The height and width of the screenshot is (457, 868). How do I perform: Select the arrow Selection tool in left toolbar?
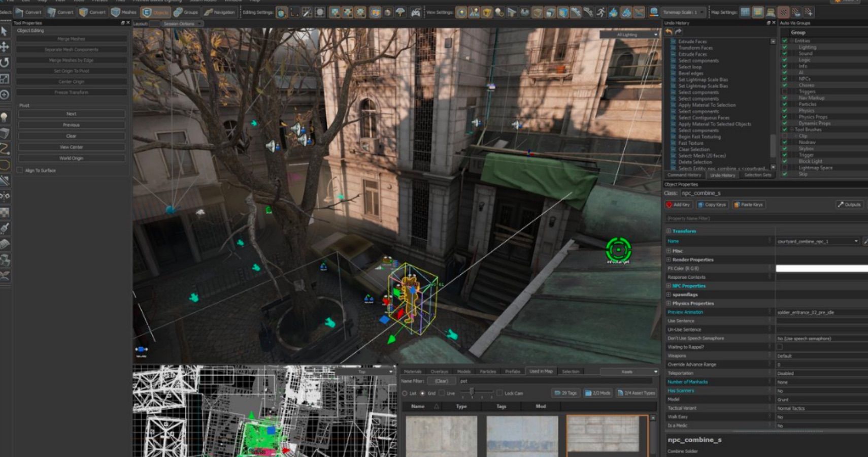coord(5,31)
